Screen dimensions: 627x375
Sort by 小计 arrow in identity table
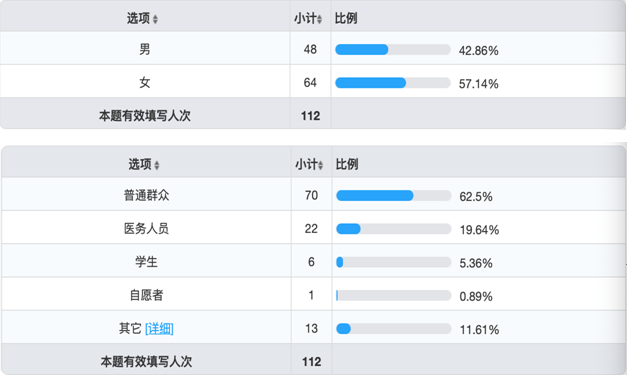(x=320, y=165)
